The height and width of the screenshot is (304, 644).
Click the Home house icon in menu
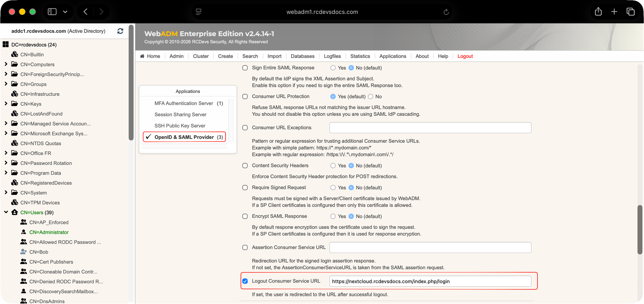[142, 56]
